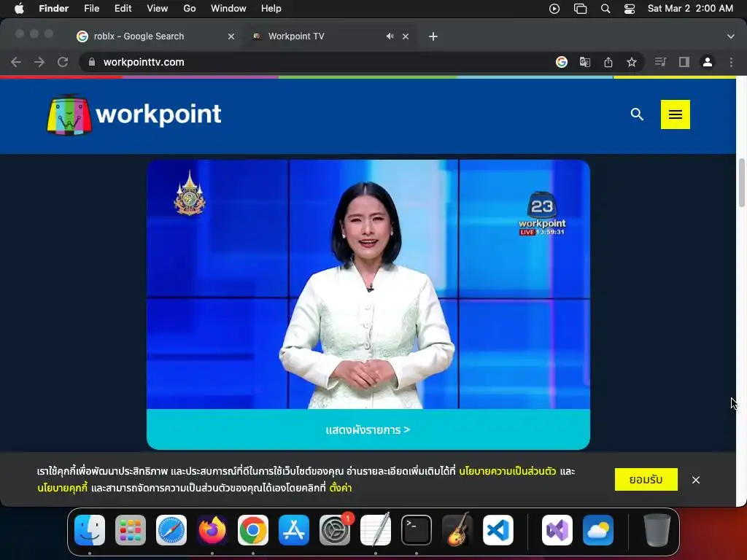Image resolution: width=747 pixels, height=560 pixels.
Task: Click the page vertical scrollbar
Action: click(x=741, y=183)
